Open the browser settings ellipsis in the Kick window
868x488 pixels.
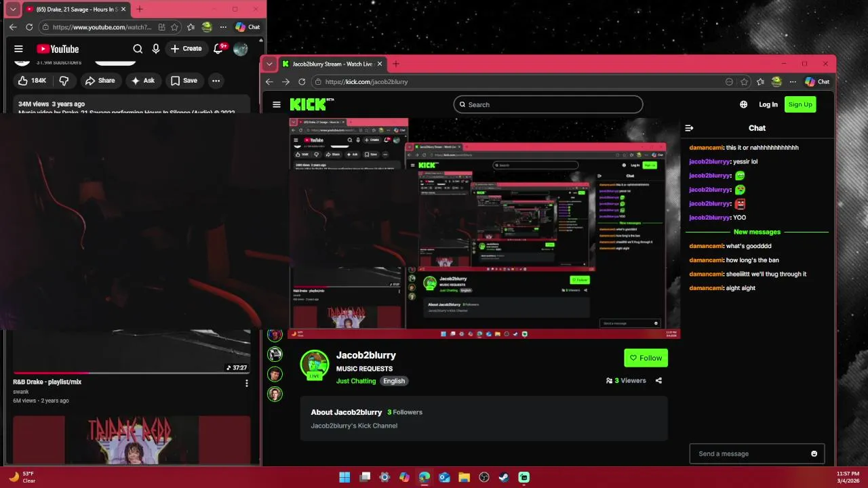coord(793,81)
